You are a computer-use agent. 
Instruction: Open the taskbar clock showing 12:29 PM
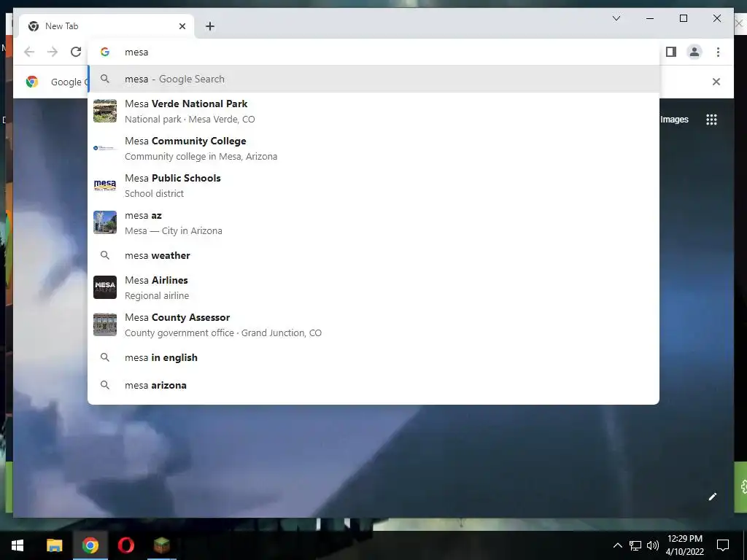click(684, 545)
